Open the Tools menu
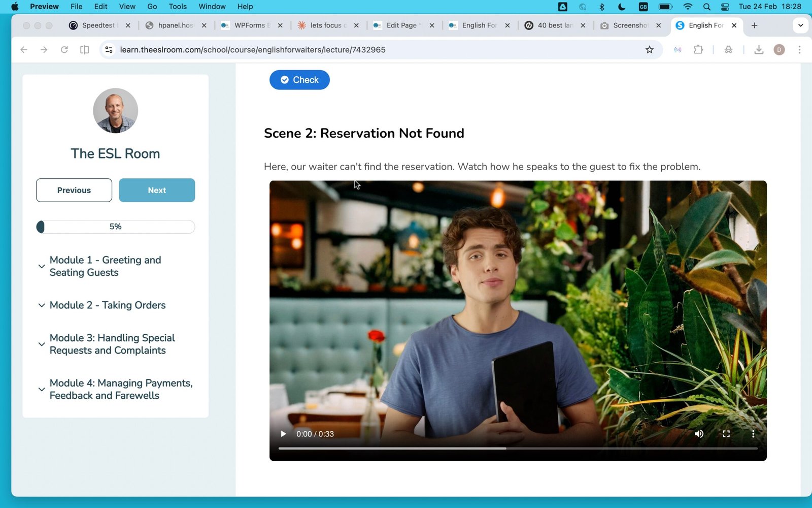Viewport: 812px width, 508px height. pyautogui.click(x=177, y=7)
